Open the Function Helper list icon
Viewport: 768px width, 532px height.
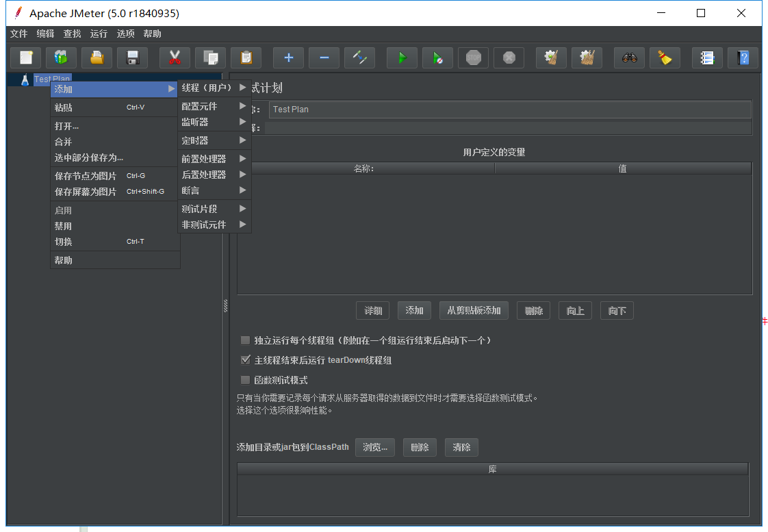pos(707,58)
